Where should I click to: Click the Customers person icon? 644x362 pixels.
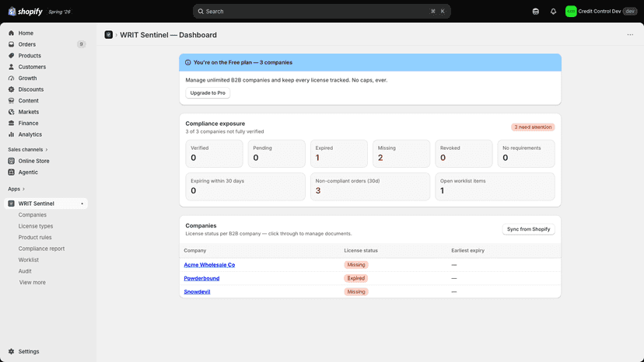[11, 67]
